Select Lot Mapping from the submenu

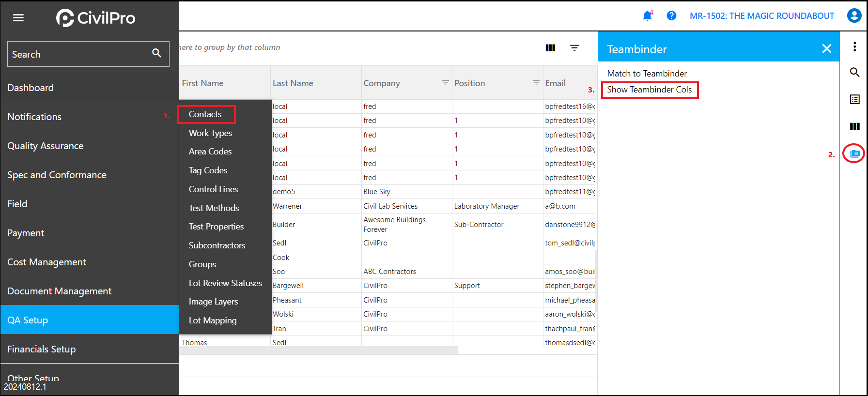[213, 320]
